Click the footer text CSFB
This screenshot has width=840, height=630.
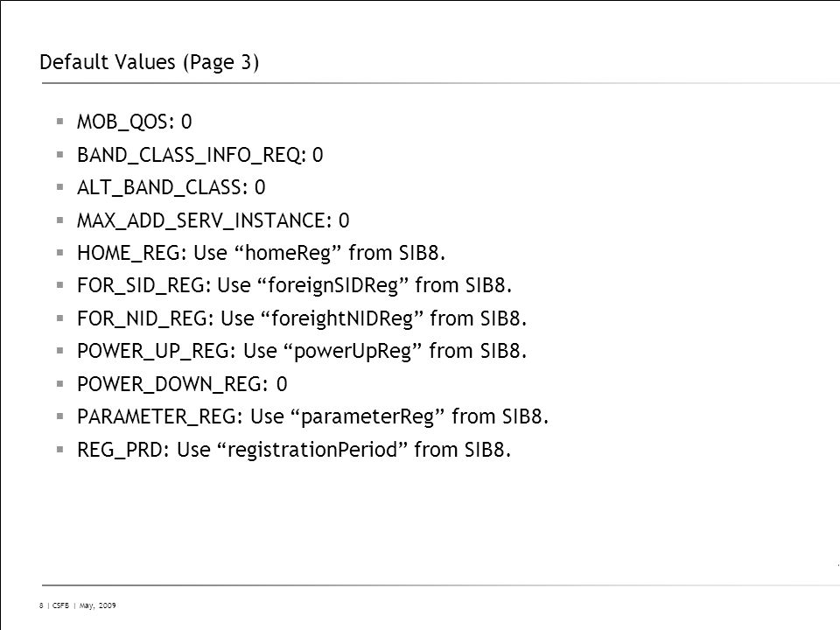tap(60, 605)
